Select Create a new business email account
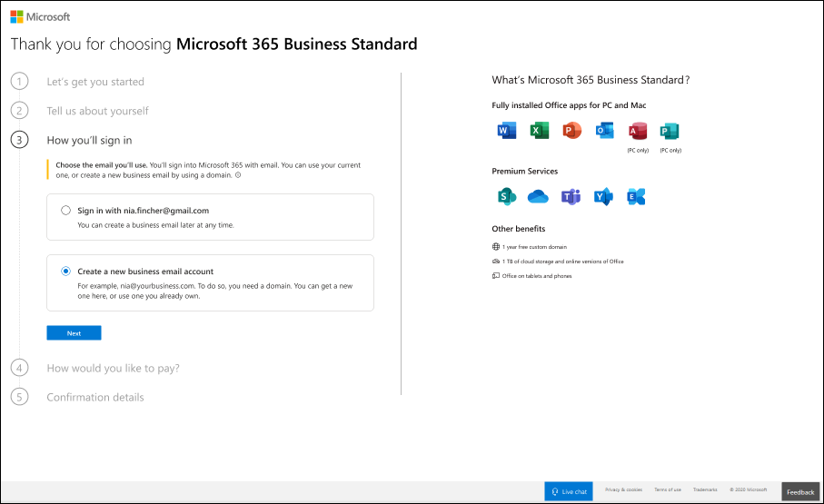Screen dimensions: 824x504 coord(65,271)
